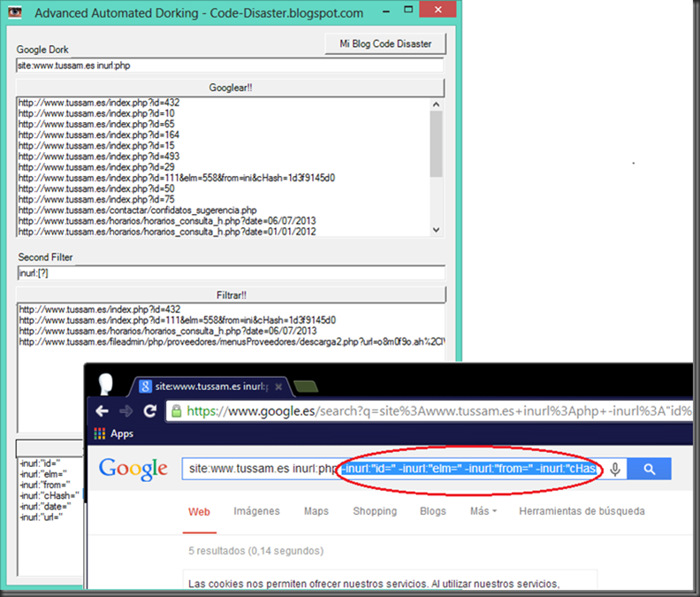Close the Advanced Automated Dorking window
The image size is (700, 597).
pyautogui.click(x=437, y=10)
